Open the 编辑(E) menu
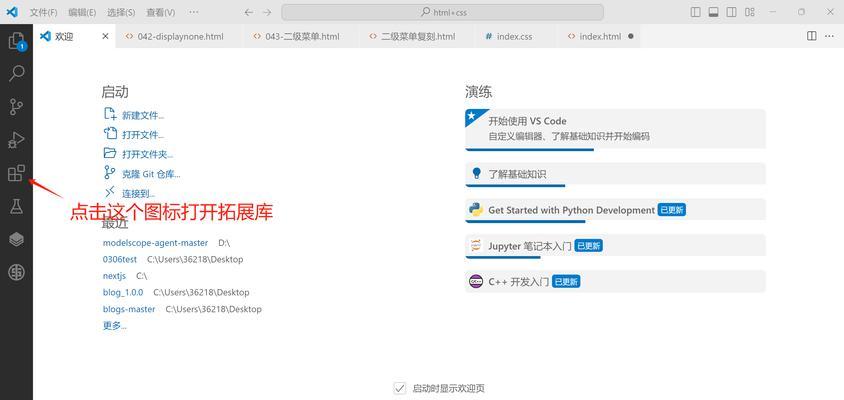The height and width of the screenshot is (400, 844). 82,12
